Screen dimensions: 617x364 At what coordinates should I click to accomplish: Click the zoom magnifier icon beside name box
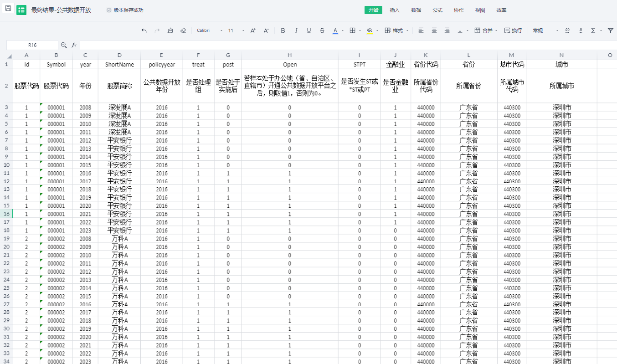[x=64, y=45]
